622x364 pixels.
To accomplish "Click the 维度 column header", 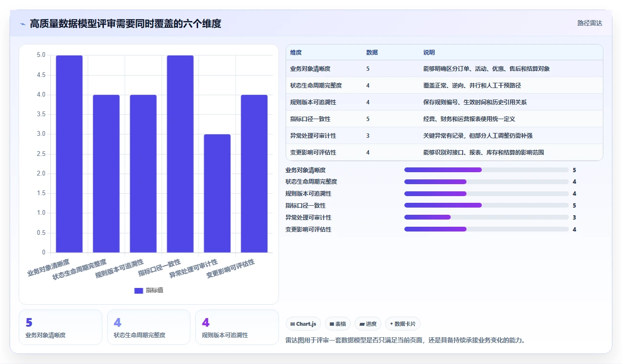I will (x=296, y=53).
